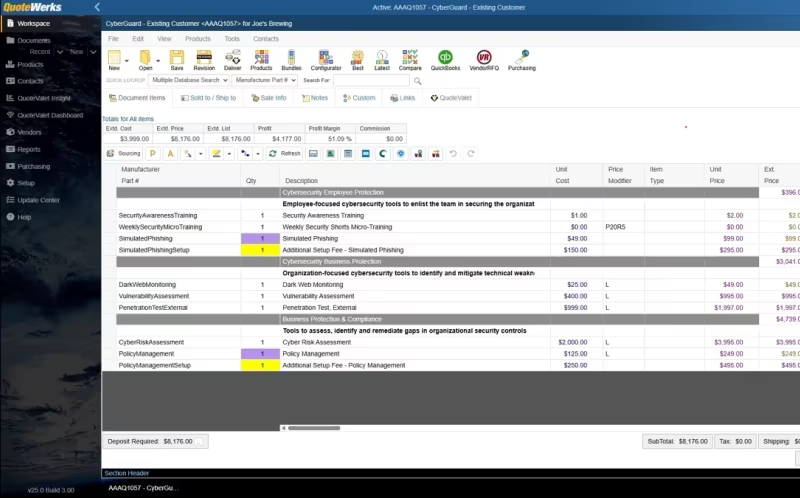800x500 pixels.
Task: Select the Cybersecurity Employee Protection section header row
Action: (x=437, y=192)
